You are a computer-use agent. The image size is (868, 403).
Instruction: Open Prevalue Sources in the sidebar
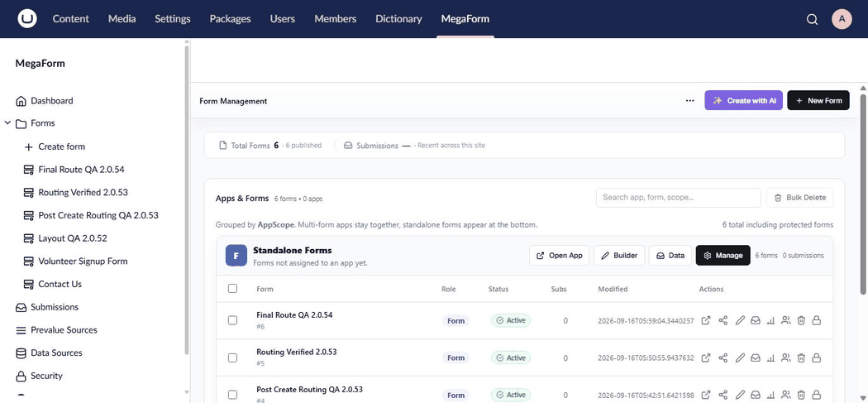[64, 330]
